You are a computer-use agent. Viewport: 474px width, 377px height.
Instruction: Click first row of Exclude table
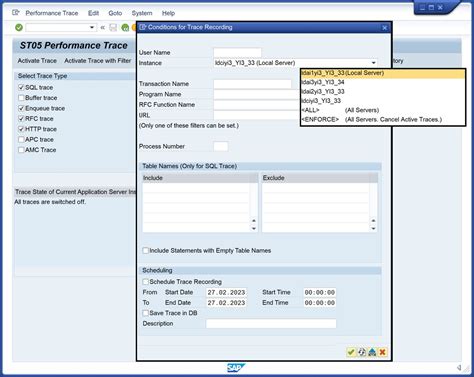[316, 187]
